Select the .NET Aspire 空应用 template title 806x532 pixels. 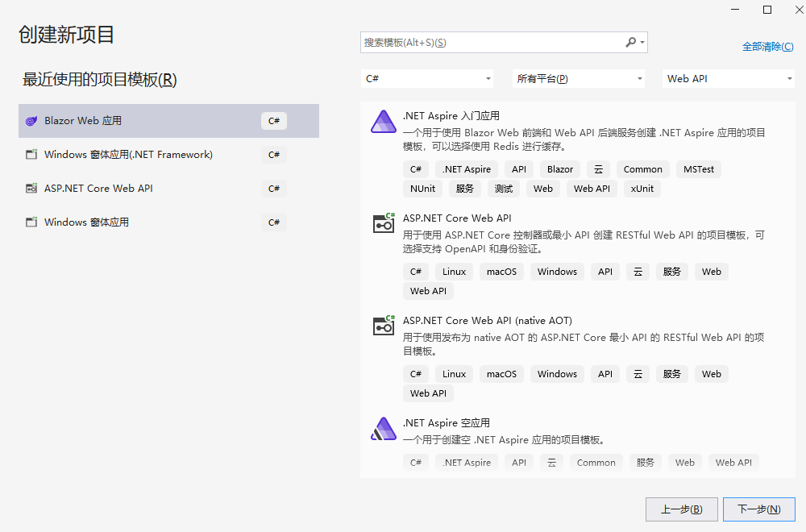pyautogui.click(x=447, y=423)
